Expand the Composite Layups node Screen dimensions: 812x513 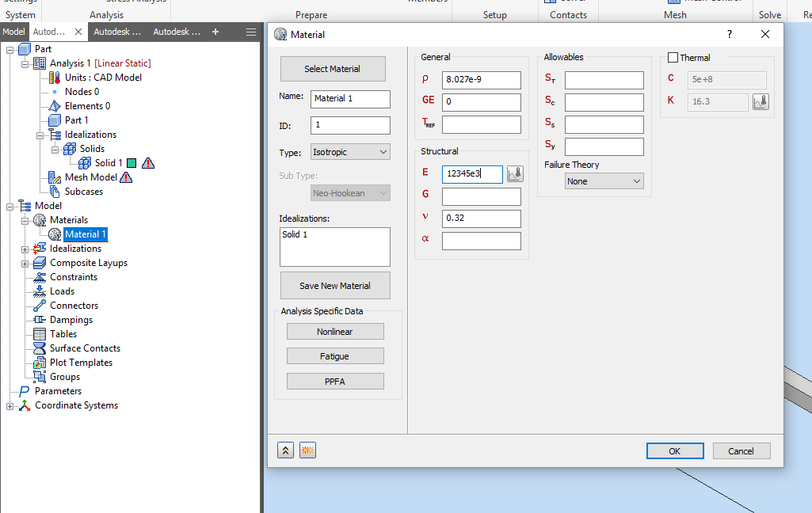point(25,264)
